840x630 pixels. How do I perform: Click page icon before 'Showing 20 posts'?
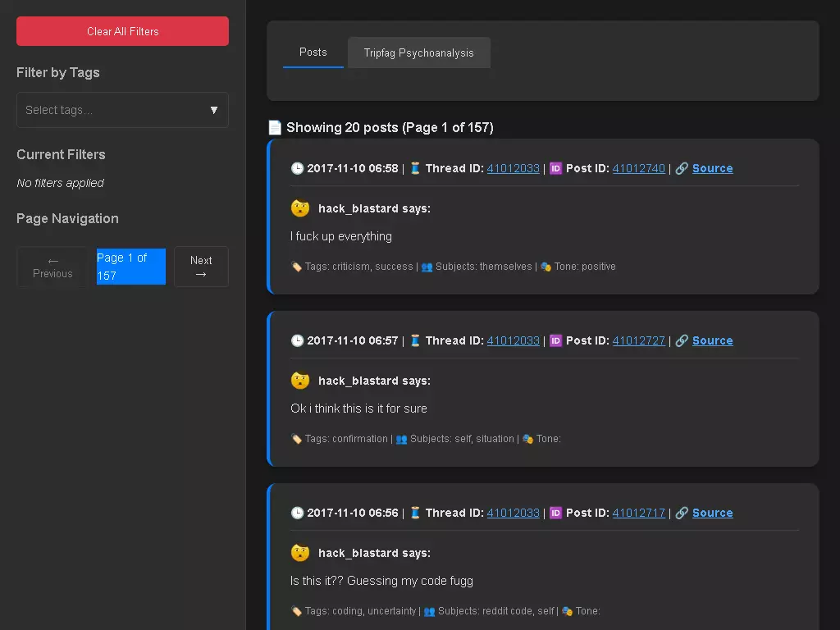275,127
